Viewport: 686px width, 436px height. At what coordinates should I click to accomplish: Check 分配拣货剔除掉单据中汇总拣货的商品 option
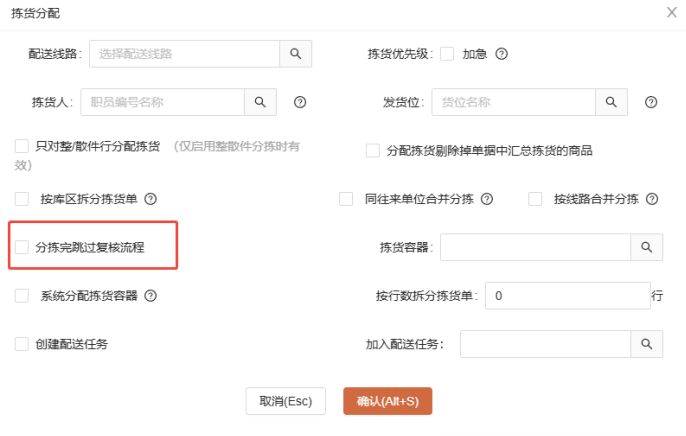373,151
